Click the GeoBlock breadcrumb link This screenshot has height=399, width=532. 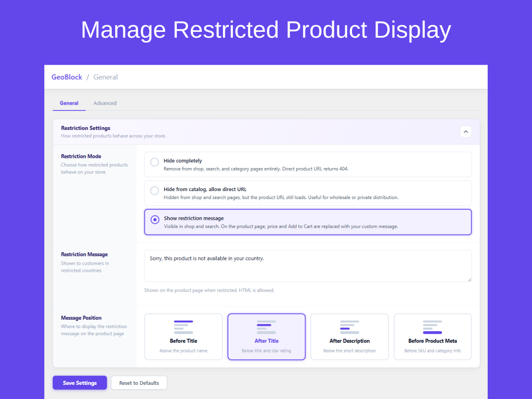[67, 77]
